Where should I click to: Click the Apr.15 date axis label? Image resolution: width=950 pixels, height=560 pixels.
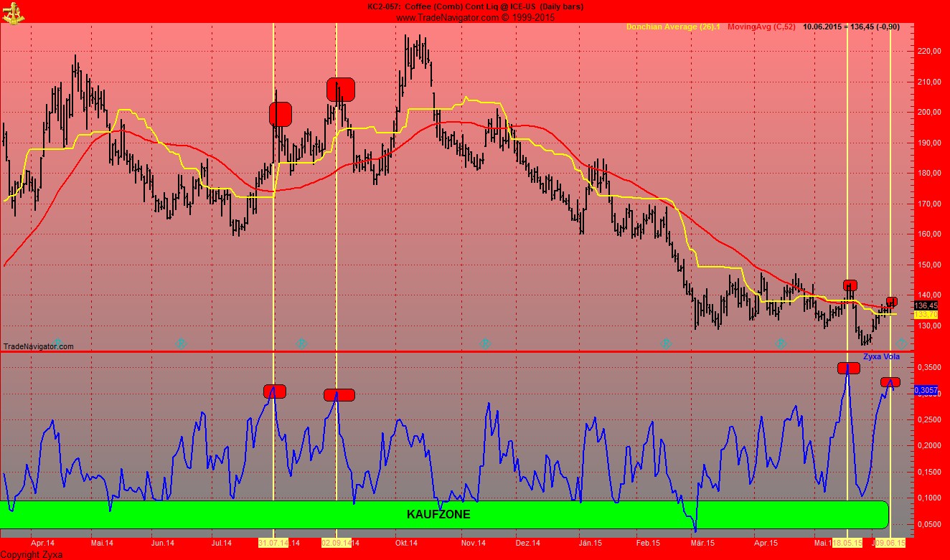tap(766, 544)
